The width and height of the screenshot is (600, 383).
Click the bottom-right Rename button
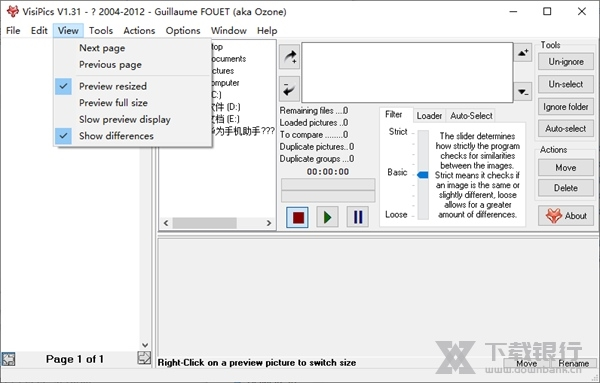coord(573,363)
